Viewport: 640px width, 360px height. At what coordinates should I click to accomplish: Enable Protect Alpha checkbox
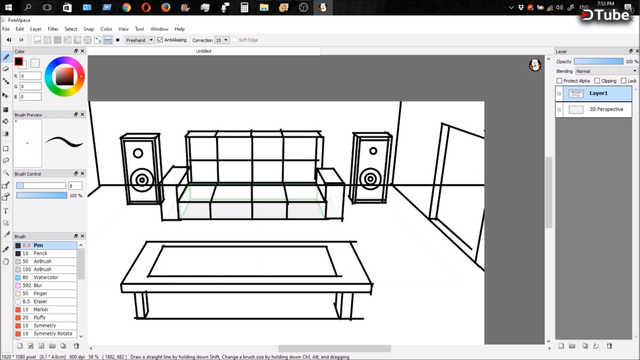560,81
